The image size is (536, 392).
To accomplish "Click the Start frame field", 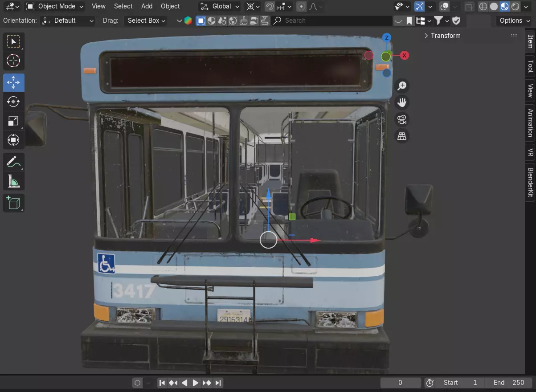I will (x=460, y=383).
